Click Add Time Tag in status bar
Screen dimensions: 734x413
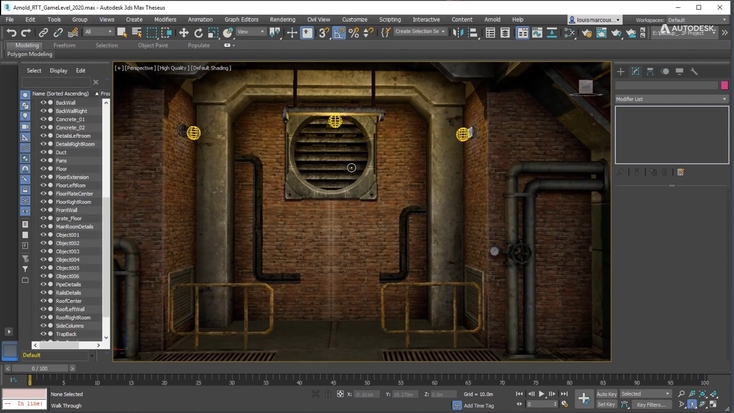click(x=478, y=406)
